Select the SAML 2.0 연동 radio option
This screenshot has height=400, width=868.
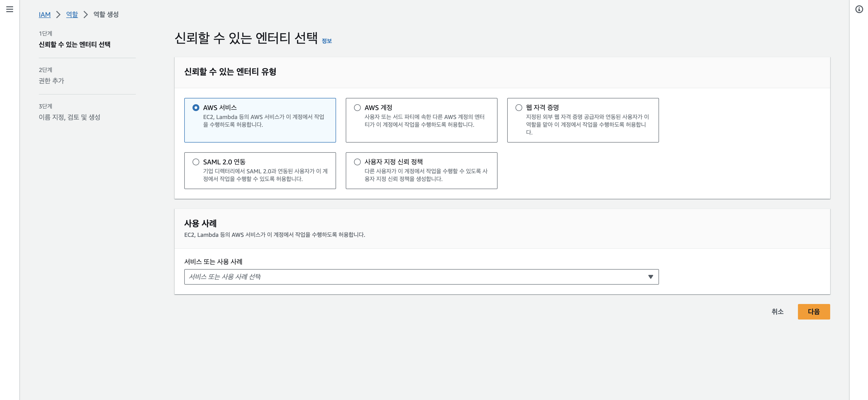coord(196,162)
